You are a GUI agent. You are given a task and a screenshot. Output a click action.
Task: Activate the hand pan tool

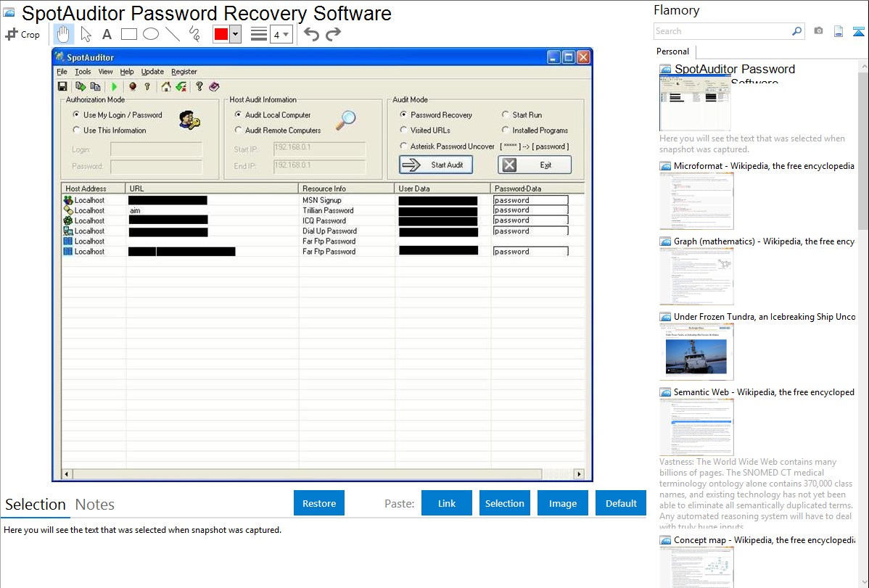(64, 34)
